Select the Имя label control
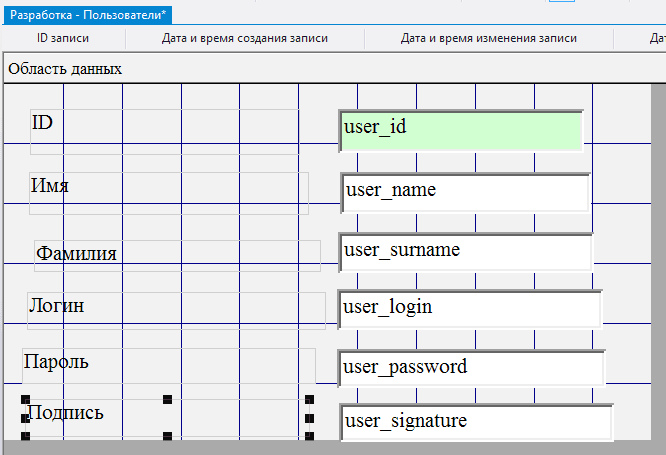This screenshot has height=455, width=666. point(50,186)
